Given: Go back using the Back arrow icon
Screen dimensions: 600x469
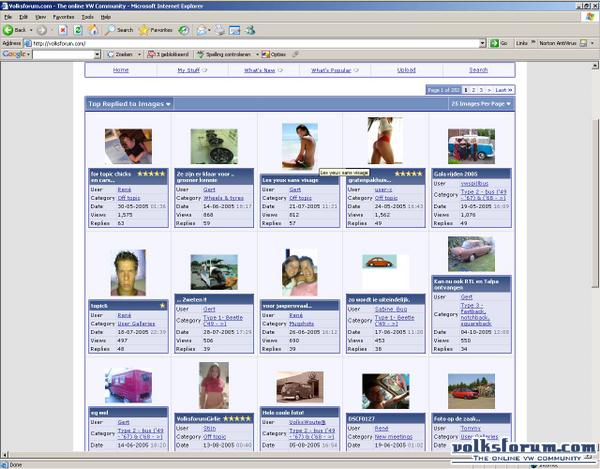Looking at the screenshot, I should 8,30.
